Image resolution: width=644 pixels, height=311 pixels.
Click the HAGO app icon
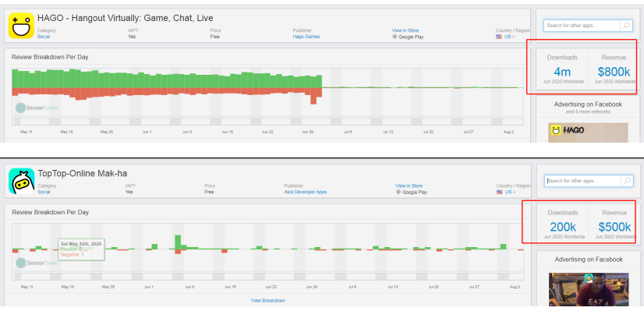click(21, 26)
